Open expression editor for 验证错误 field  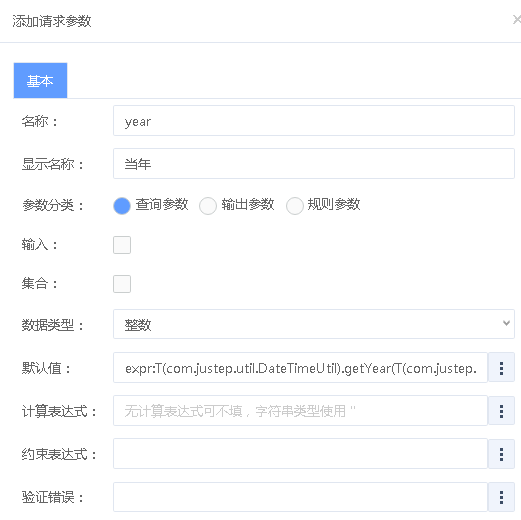(x=501, y=497)
